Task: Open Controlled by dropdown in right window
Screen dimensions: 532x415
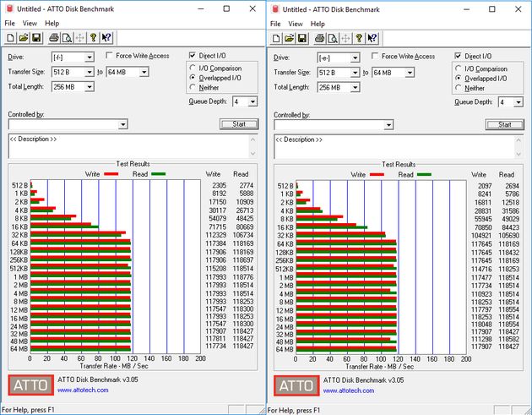Action: pos(388,125)
